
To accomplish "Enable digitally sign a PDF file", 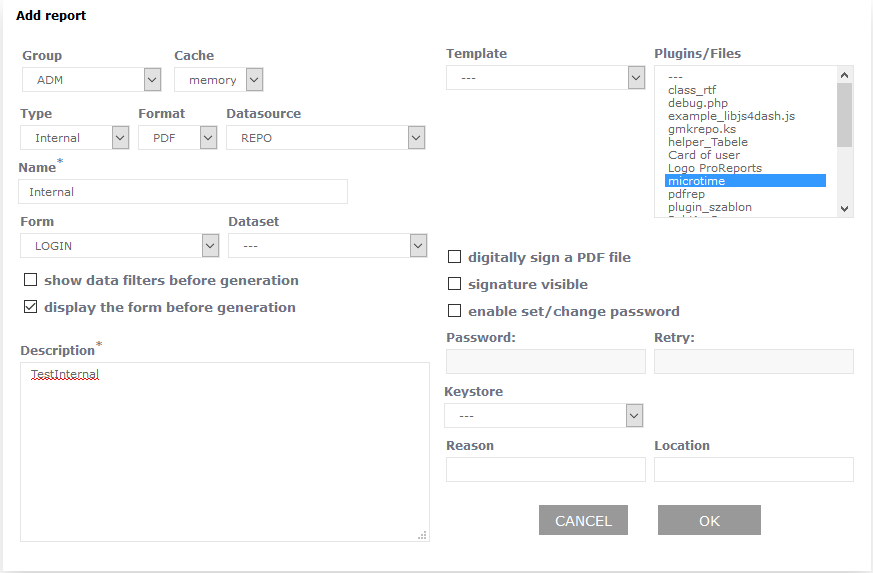I will [x=455, y=258].
